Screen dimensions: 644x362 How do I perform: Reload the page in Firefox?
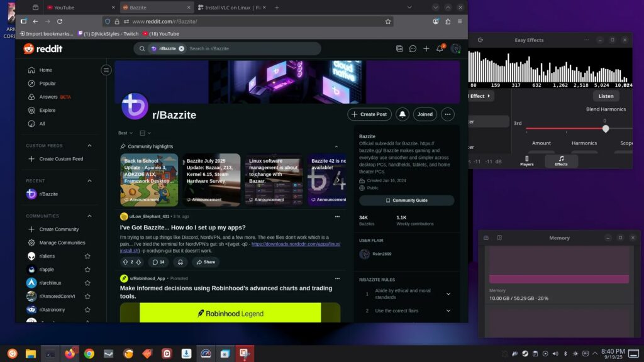[60, 21]
